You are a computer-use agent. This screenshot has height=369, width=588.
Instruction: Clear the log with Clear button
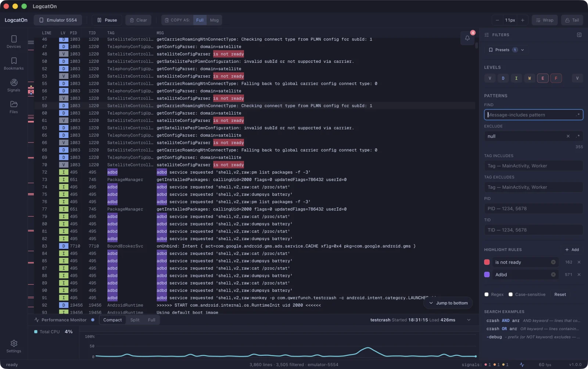pyautogui.click(x=139, y=20)
